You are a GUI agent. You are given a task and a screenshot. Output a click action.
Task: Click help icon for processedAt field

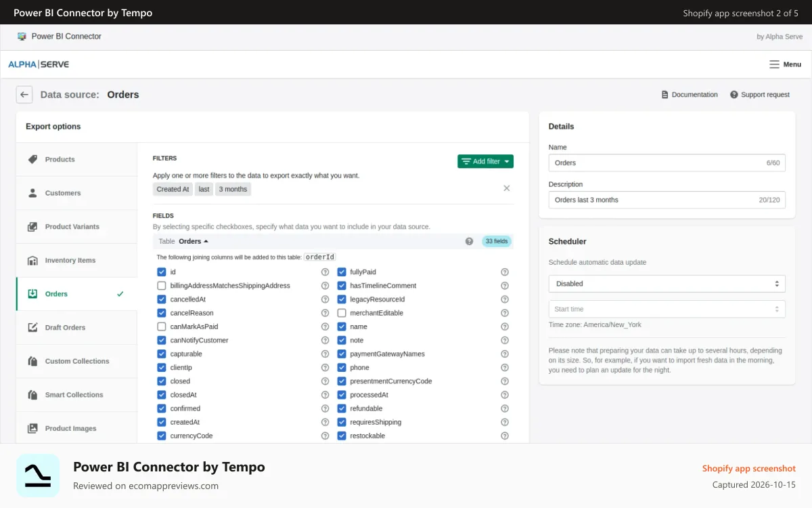505,395
